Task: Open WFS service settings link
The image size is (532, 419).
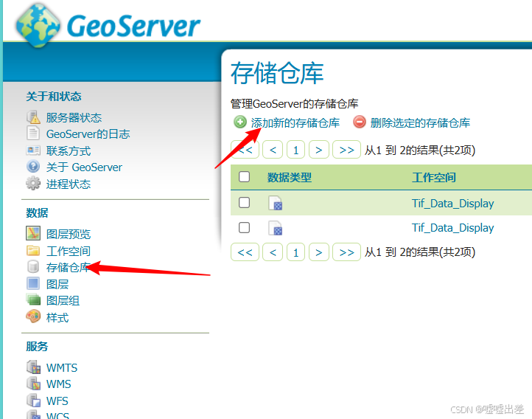Action: 57,401
